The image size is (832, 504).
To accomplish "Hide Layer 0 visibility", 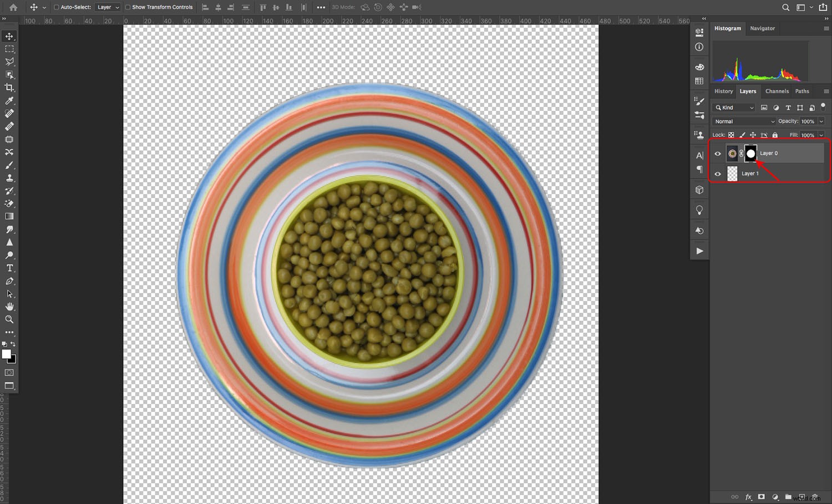I will [718, 154].
